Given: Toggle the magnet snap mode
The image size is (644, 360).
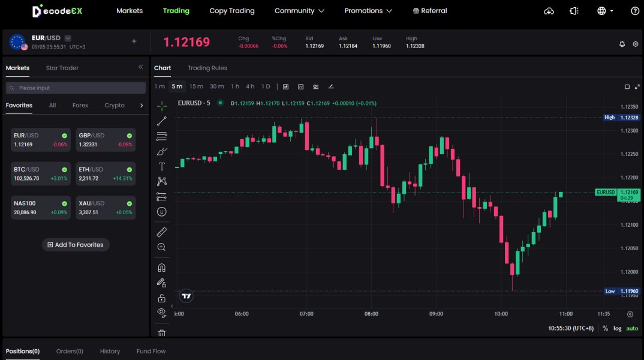Looking at the screenshot, I should pyautogui.click(x=161, y=268).
